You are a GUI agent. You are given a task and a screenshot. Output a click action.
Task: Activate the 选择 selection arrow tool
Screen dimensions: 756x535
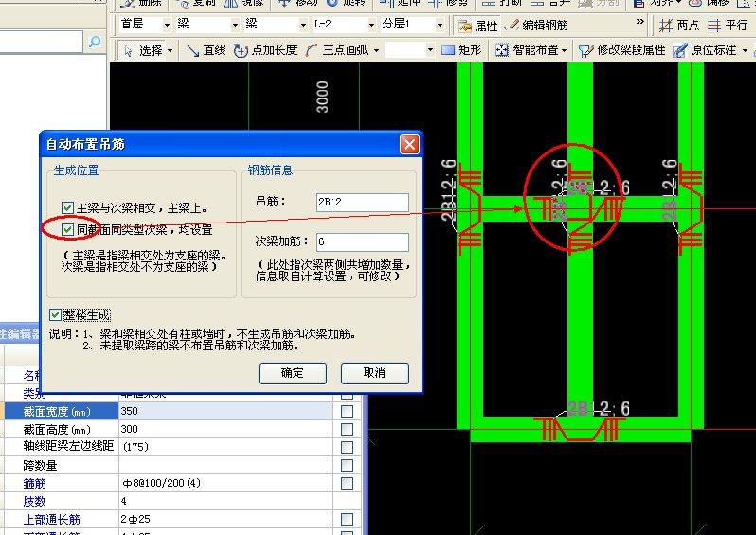point(144,50)
